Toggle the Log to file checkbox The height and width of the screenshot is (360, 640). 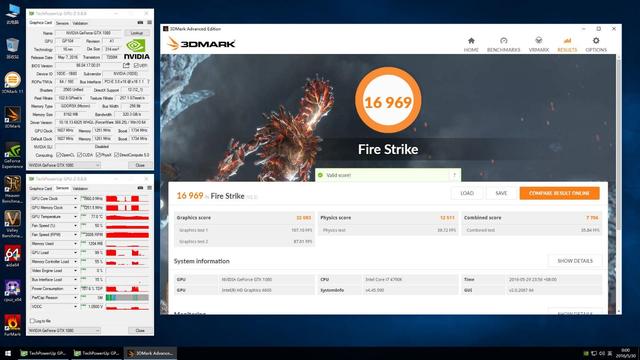[32, 321]
